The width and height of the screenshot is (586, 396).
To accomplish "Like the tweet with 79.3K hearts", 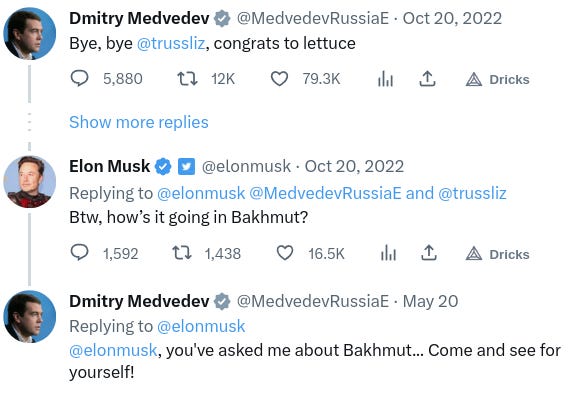I will [279, 79].
